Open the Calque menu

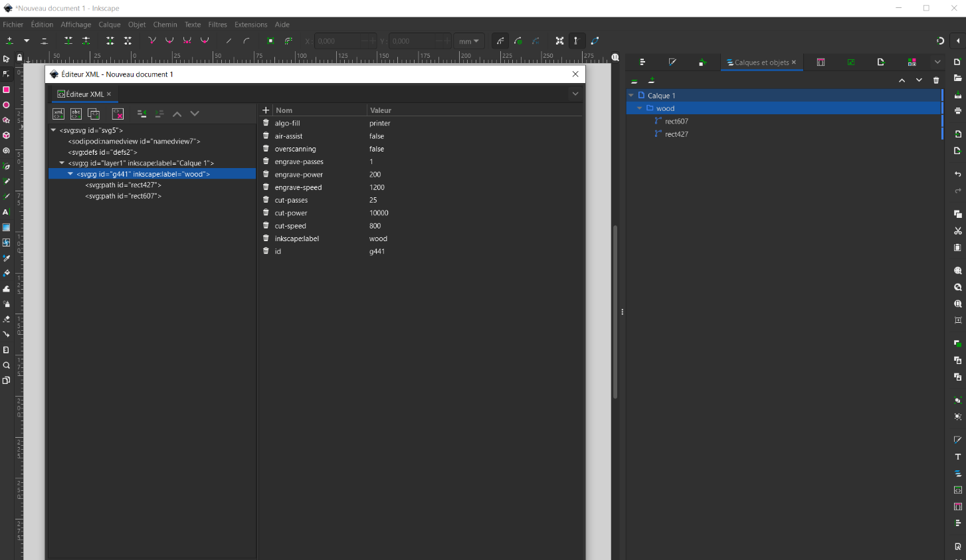click(x=110, y=25)
